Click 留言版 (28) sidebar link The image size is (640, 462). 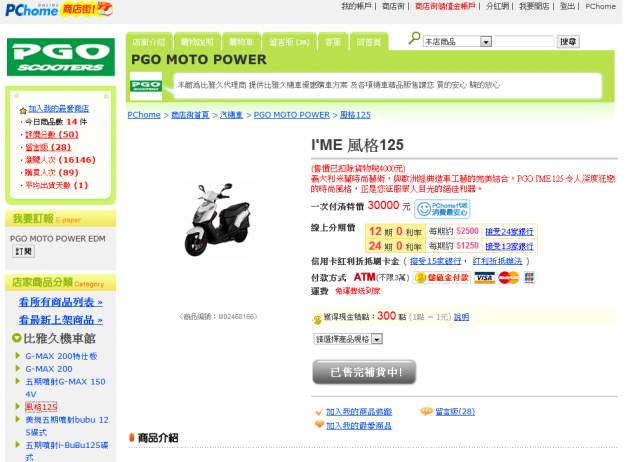pos(48,147)
